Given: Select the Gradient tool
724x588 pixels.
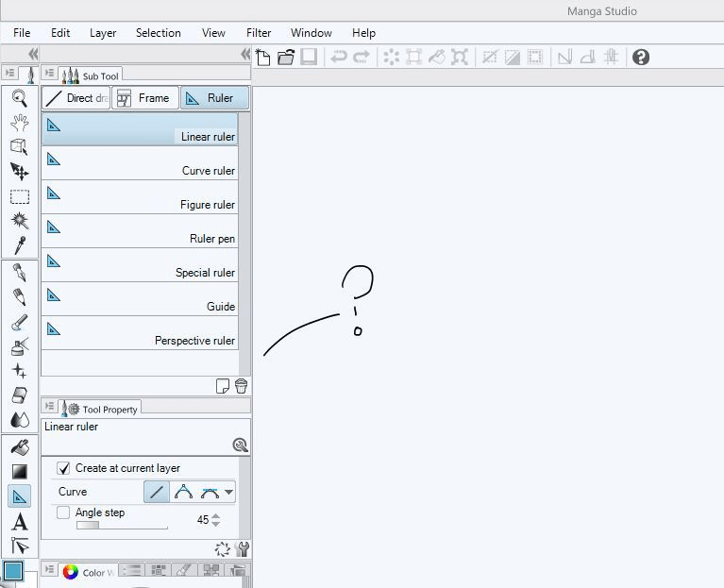Looking at the screenshot, I should click(20, 472).
